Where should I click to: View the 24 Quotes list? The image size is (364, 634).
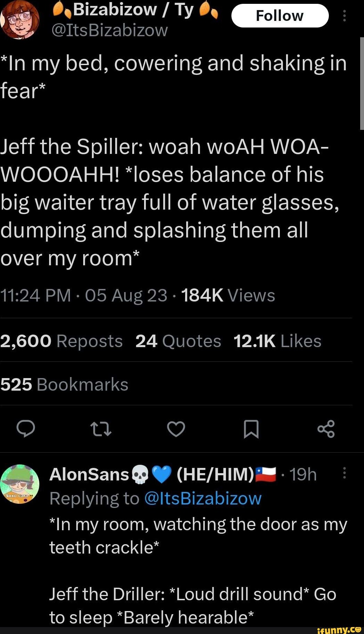point(178,341)
